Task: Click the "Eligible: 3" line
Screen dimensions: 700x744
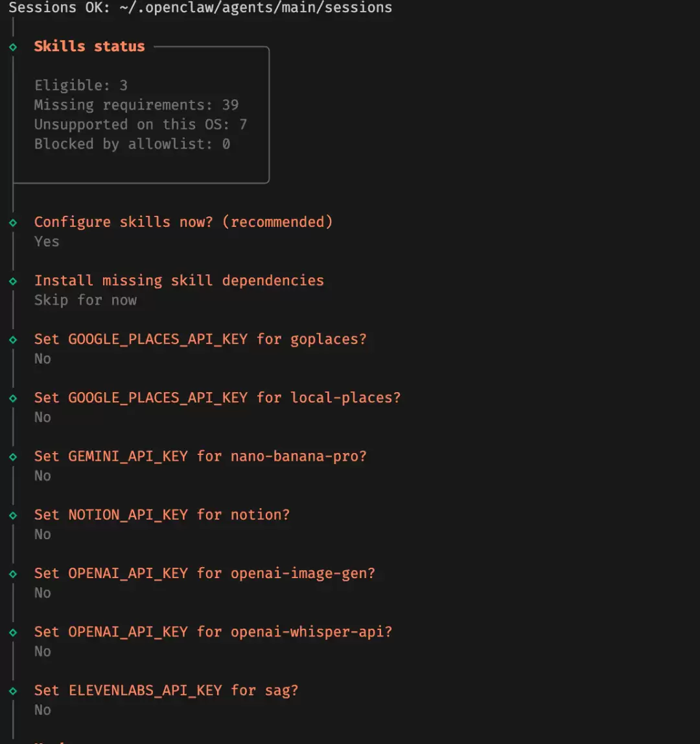Action: pyautogui.click(x=81, y=86)
